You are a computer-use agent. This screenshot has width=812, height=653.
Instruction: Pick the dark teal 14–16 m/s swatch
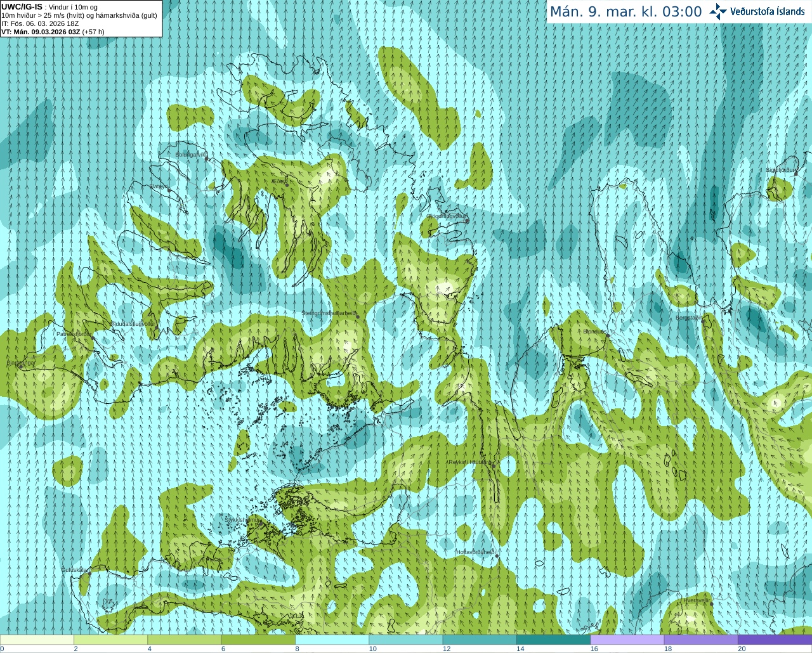tap(553, 640)
